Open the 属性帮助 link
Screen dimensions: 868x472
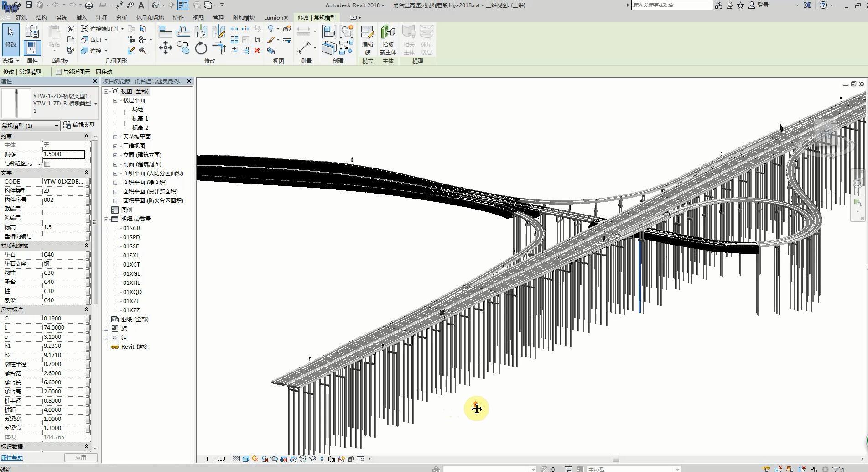click(11, 458)
